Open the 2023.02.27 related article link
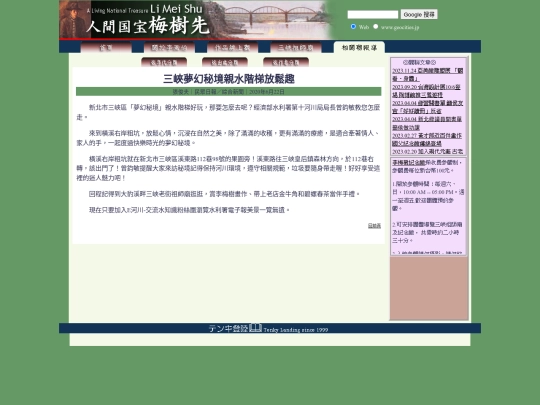 tap(427, 139)
